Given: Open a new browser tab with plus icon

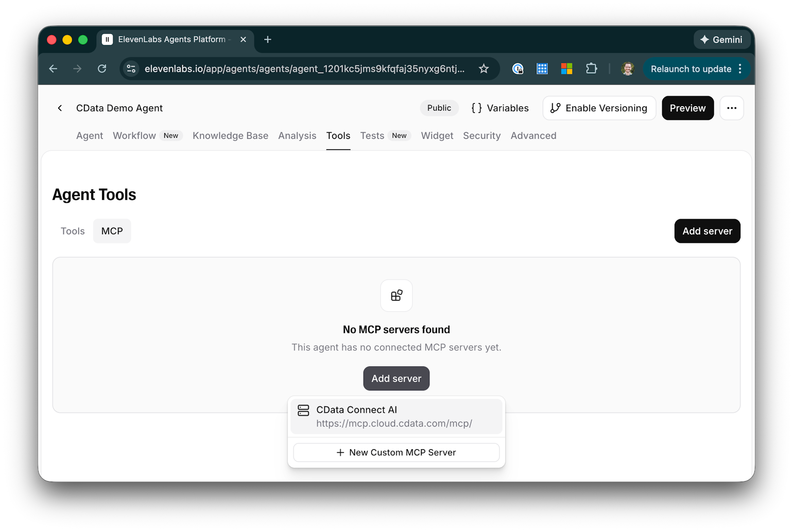Looking at the screenshot, I should coord(268,40).
